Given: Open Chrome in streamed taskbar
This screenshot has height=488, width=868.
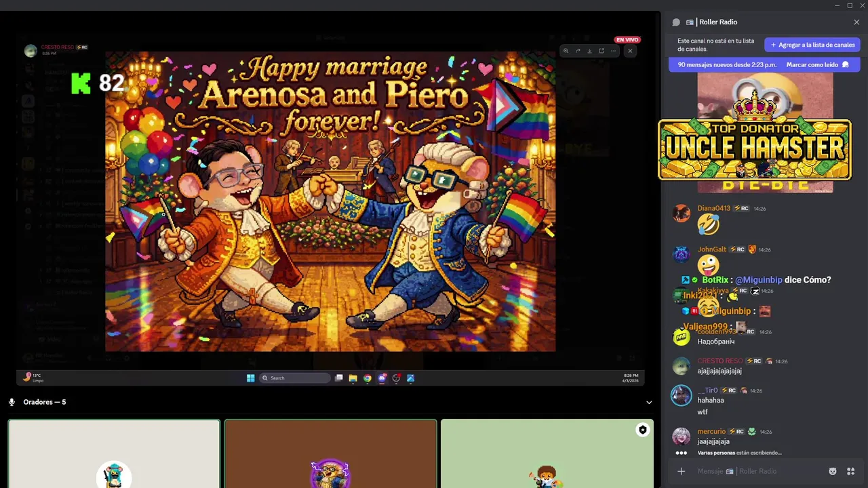Looking at the screenshot, I should 368,378.
